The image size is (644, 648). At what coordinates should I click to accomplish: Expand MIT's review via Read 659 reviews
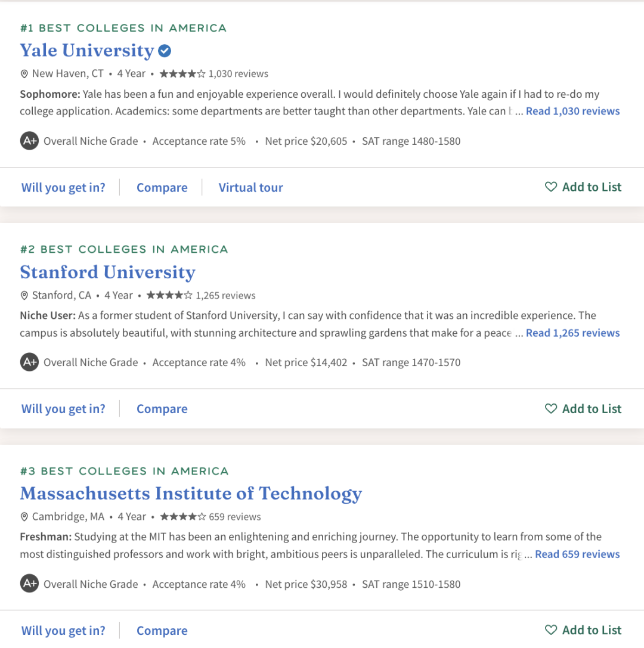tap(577, 554)
